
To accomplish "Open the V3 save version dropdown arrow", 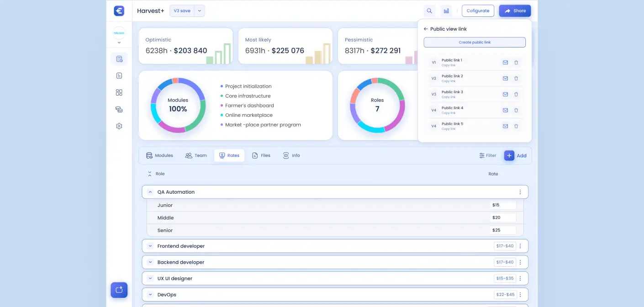I will tap(200, 11).
